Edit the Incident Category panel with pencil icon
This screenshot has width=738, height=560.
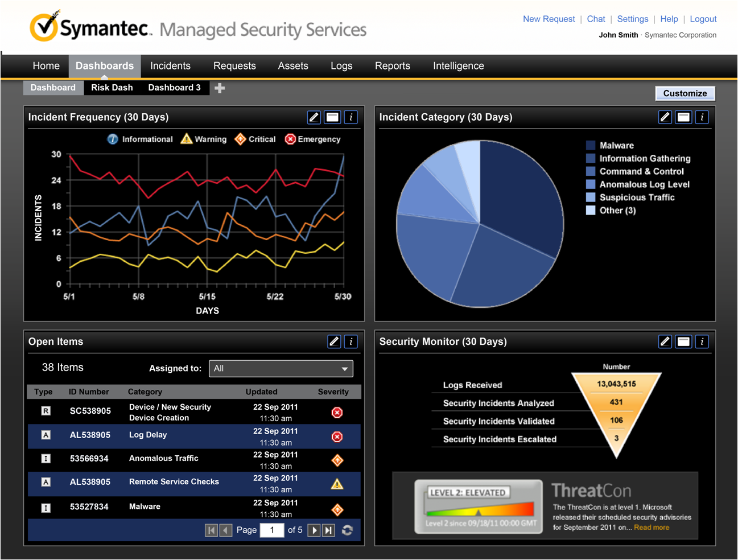[665, 117]
